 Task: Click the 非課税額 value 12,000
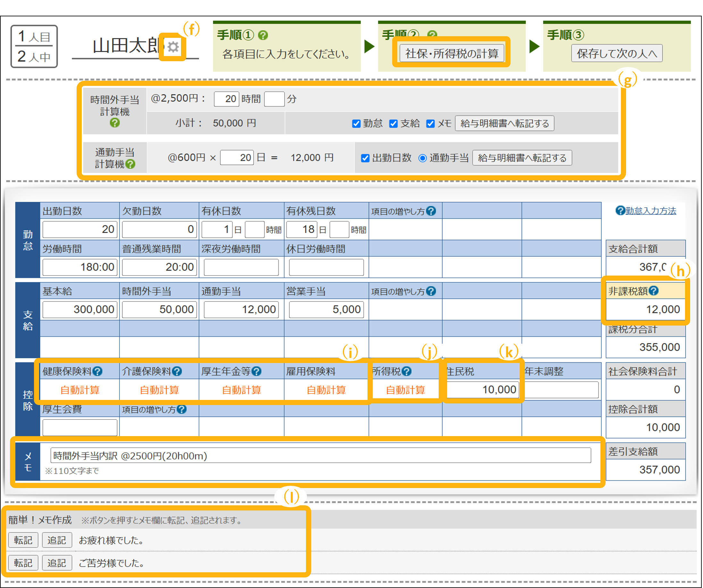click(x=663, y=309)
